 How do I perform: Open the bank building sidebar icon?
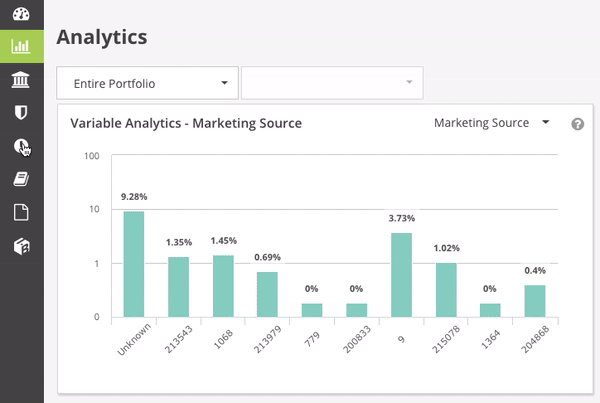pos(21,79)
